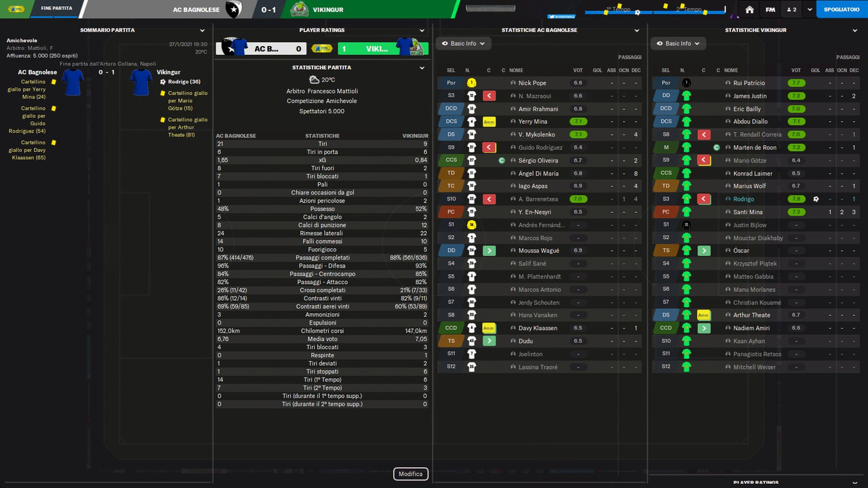Open player Ángel Di María
Image resolution: width=868 pixels, height=488 pixels.
pos(538,174)
